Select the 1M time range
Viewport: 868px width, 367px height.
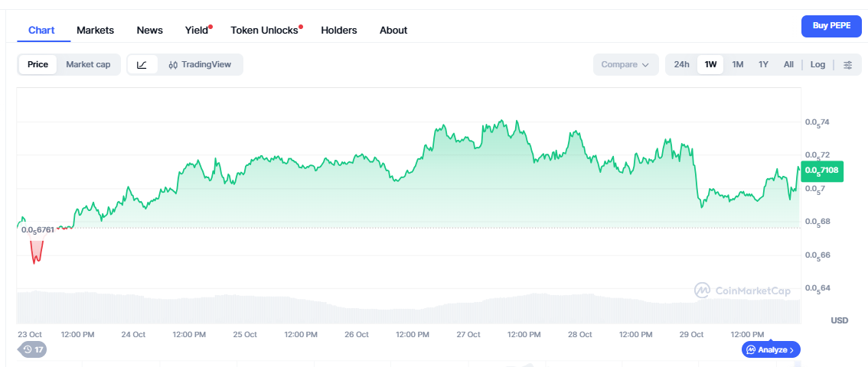click(737, 65)
